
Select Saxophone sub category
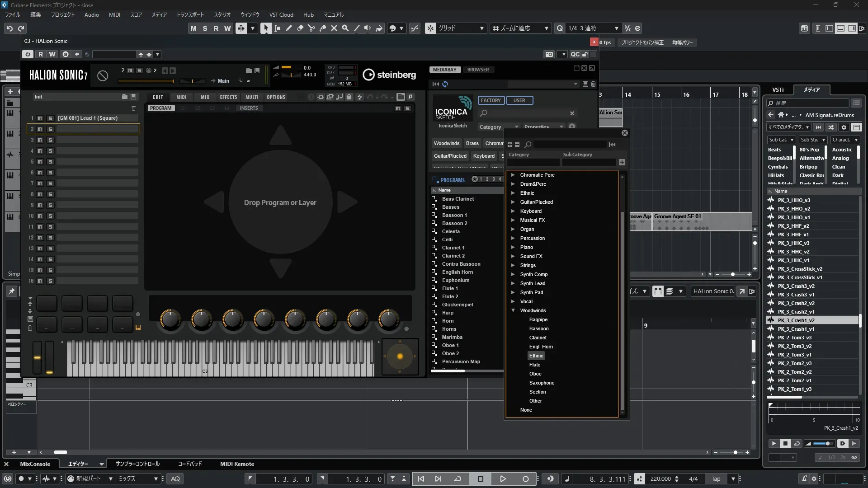(x=542, y=383)
